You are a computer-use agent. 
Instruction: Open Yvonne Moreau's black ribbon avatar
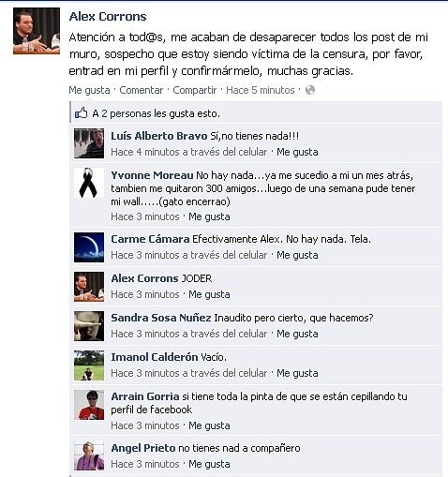pos(89,183)
